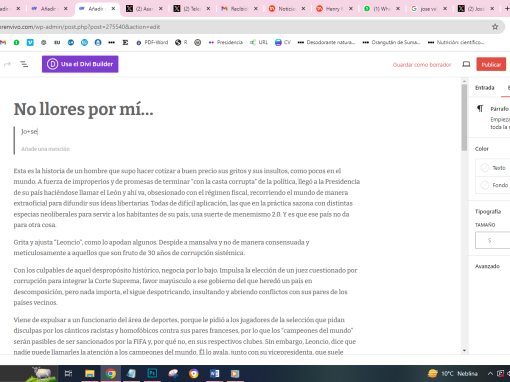Image resolution: width=510 pixels, height=382 pixels.
Task: Select the Entrada sidebar tab
Action: pyautogui.click(x=484, y=88)
